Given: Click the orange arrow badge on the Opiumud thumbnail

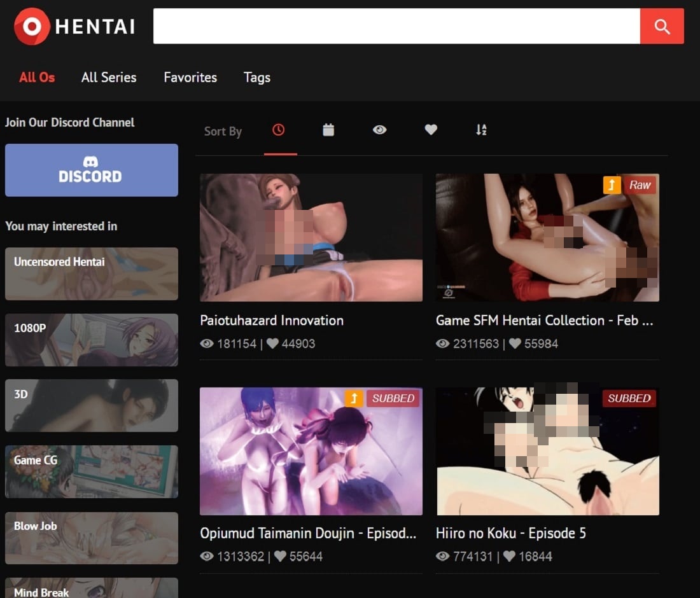Looking at the screenshot, I should 354,398.
